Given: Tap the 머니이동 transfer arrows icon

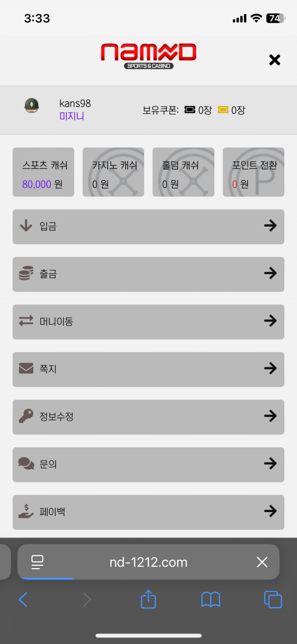Looking at the screenshot, I should tap(26, 321).
